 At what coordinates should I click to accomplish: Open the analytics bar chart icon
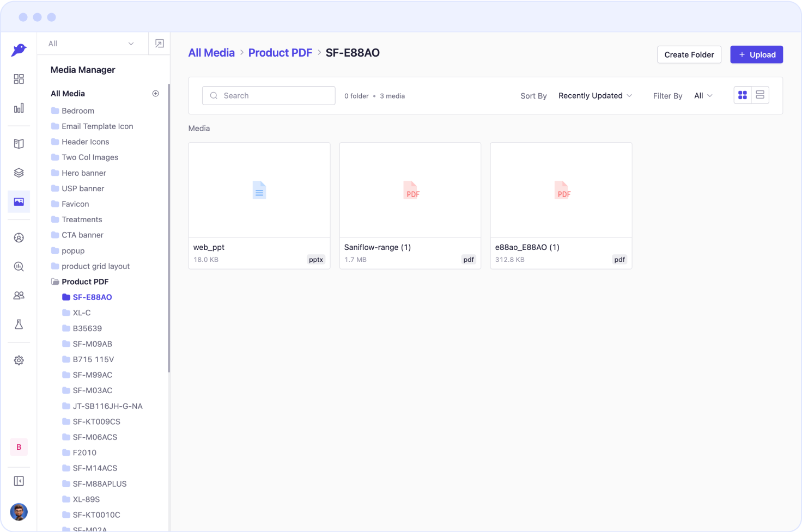pyautogui.click(x=19, y=108)
